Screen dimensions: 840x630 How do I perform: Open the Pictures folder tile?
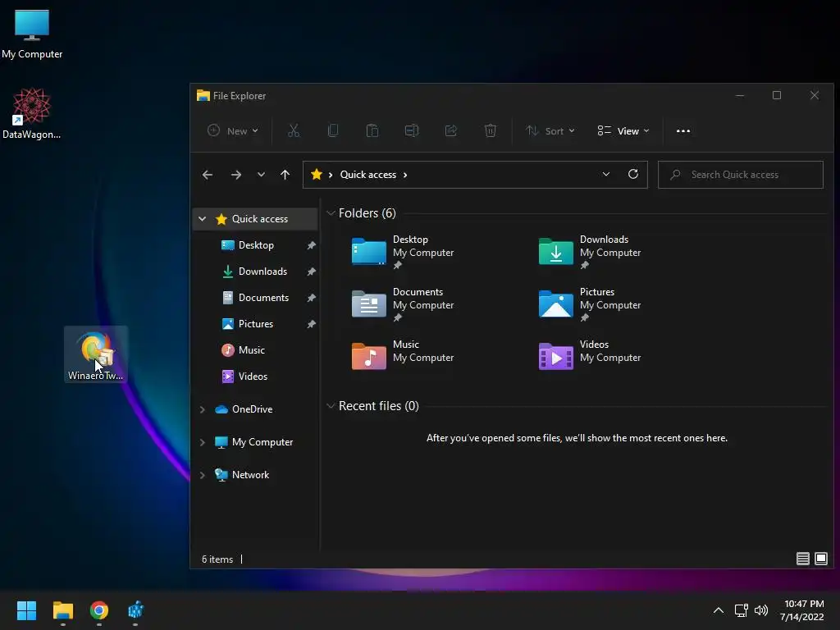point(590,304)
